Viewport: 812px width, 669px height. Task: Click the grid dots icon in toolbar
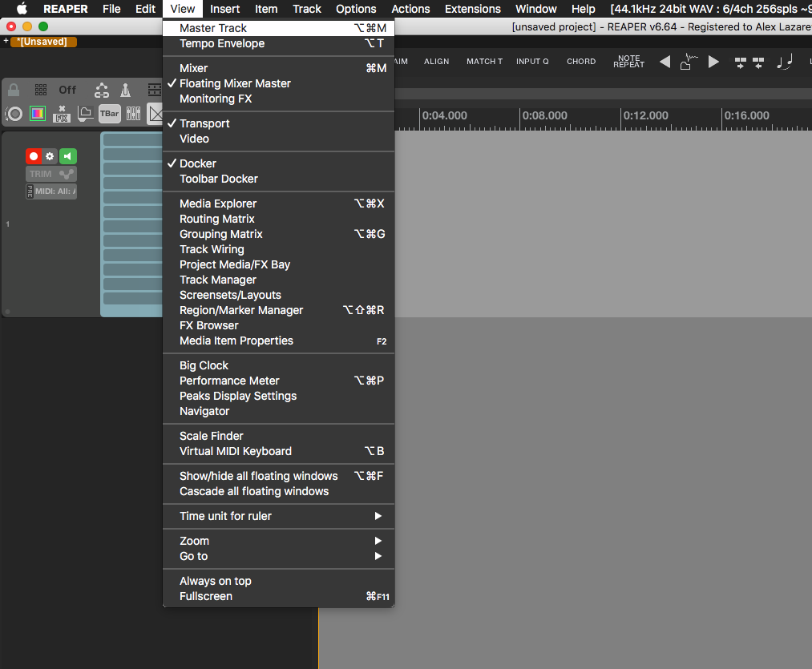pyautogui.click(x=41, y=90)
